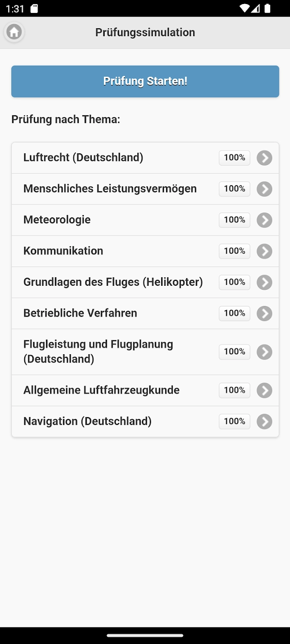Tap the Kommunikation chevron icon
Viewport: 290px width, 644px height.
(264, 251)
